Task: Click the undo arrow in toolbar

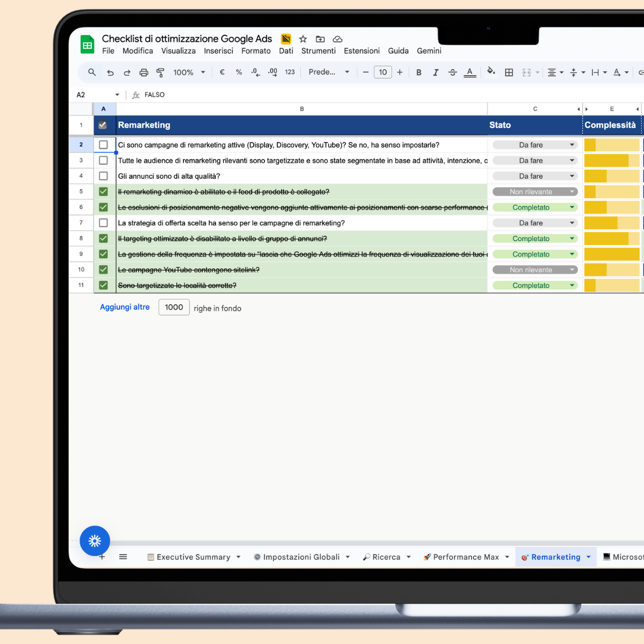Action: tap(110, 72)
